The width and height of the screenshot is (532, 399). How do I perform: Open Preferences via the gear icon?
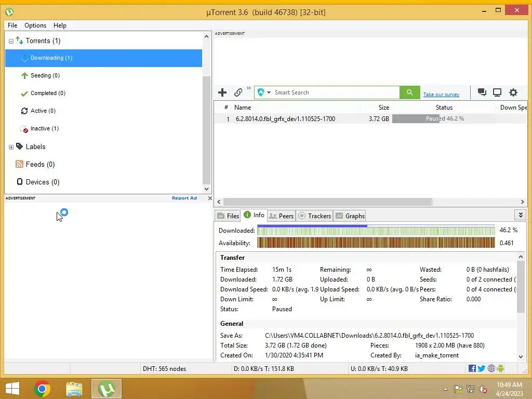tap(513, 92)
